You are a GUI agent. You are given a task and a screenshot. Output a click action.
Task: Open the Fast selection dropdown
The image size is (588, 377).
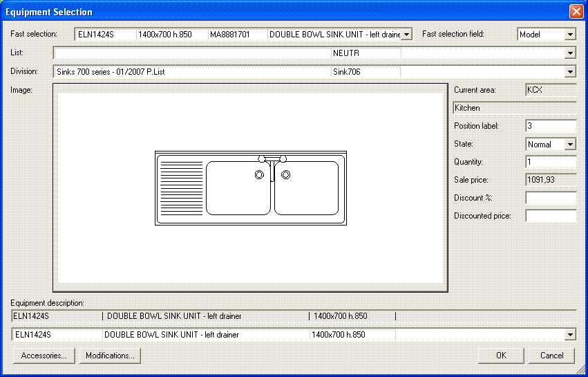pyautogui.click(x=406, y=34)
